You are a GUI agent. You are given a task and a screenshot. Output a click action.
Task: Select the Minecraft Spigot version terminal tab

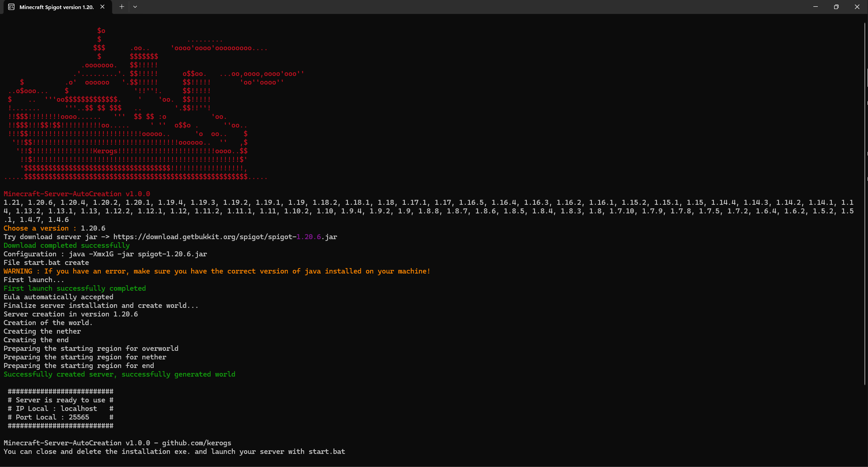pyautogui.click(x=57, y=7)
